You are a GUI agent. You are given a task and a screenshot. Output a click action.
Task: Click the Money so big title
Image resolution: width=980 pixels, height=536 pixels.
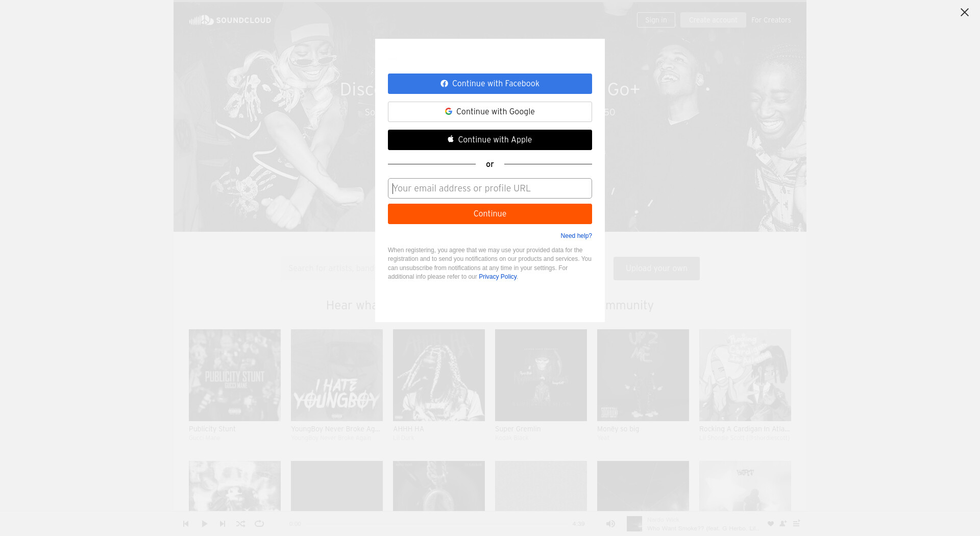pyautogui.click(x=618, y=429)
